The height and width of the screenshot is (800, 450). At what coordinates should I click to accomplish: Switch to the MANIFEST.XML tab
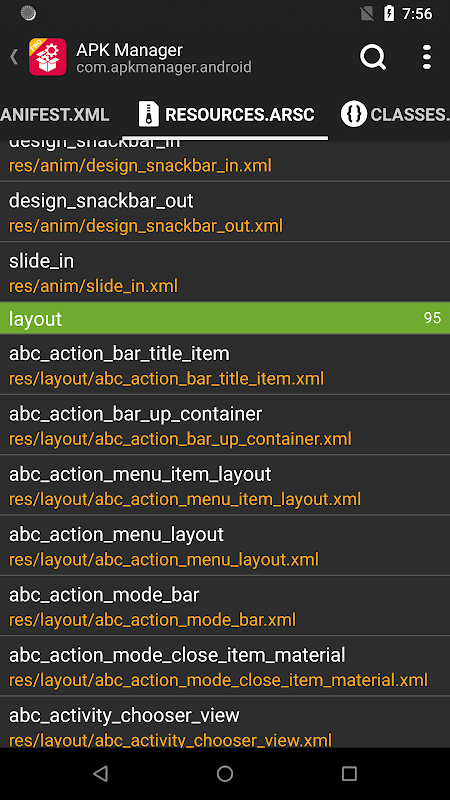[x=55, y=114]
